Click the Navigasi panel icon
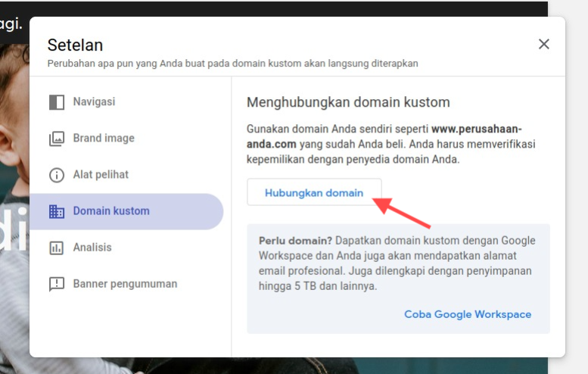 coord(57,102)
